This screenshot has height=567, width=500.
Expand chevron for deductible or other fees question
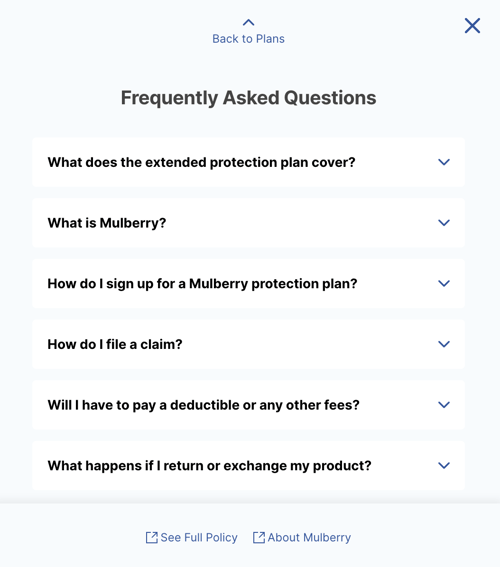coord(444,405)
